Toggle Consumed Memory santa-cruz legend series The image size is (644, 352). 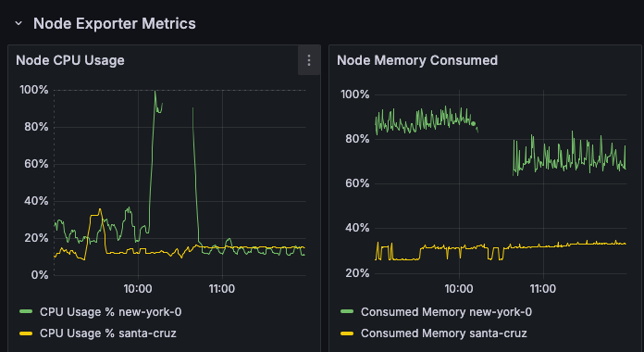click(x=443, y=333)
